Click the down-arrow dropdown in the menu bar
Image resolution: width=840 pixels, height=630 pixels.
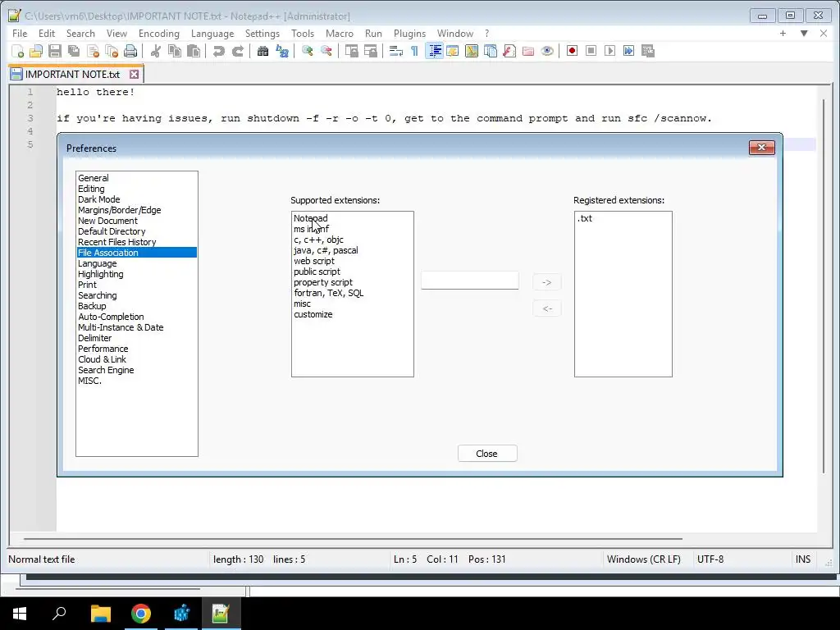tap(804, 33)
